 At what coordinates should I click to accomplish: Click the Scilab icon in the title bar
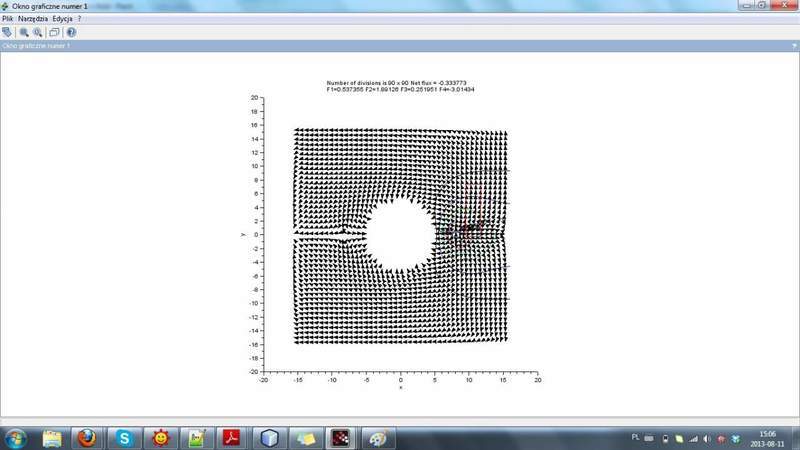[x=5, y=6]
